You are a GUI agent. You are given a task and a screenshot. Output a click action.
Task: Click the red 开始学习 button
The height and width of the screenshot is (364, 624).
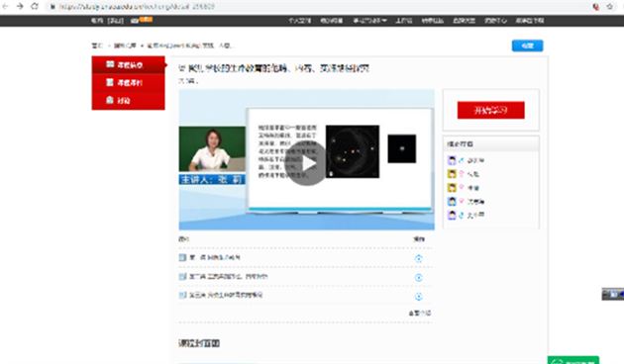(x=490, y=110)
